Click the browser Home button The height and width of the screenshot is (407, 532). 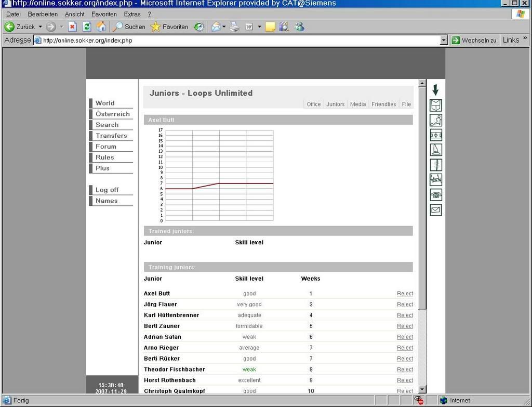(x=101, y=27)
